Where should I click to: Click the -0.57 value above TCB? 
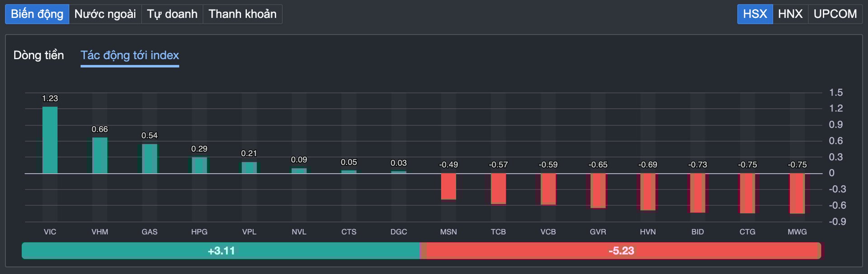498,165
